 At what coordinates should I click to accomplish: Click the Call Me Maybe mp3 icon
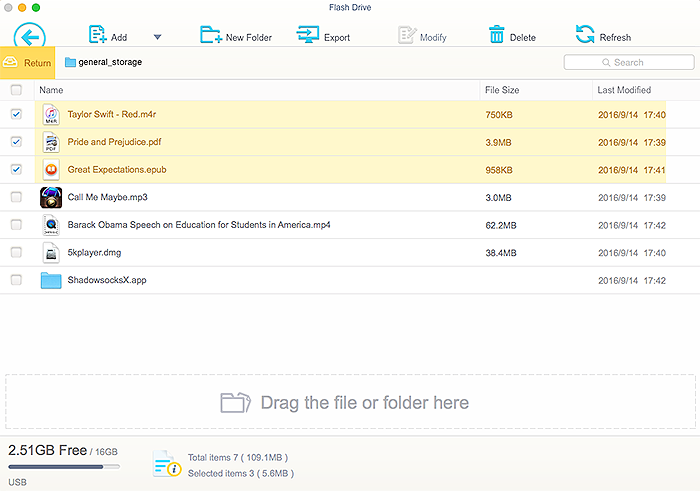point(51,197)
